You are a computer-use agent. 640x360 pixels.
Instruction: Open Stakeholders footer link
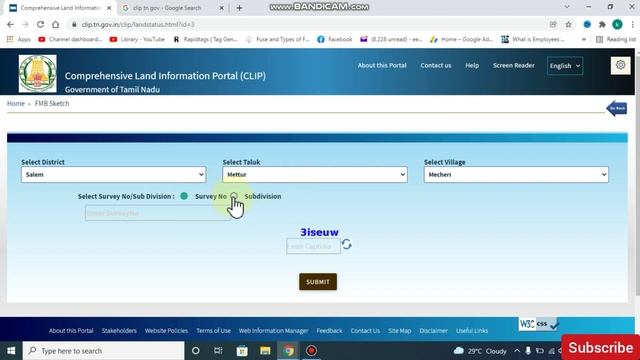click(x=119, y=331)
